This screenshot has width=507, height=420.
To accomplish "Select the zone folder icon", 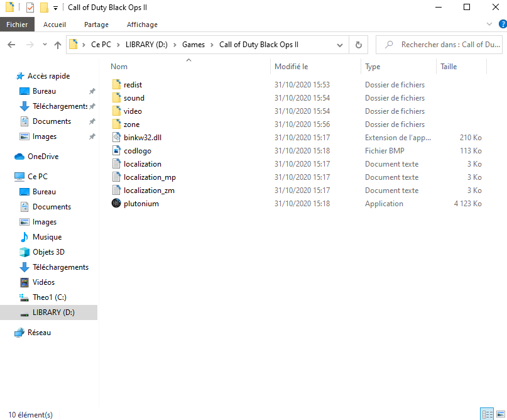I will click(116, 124).
